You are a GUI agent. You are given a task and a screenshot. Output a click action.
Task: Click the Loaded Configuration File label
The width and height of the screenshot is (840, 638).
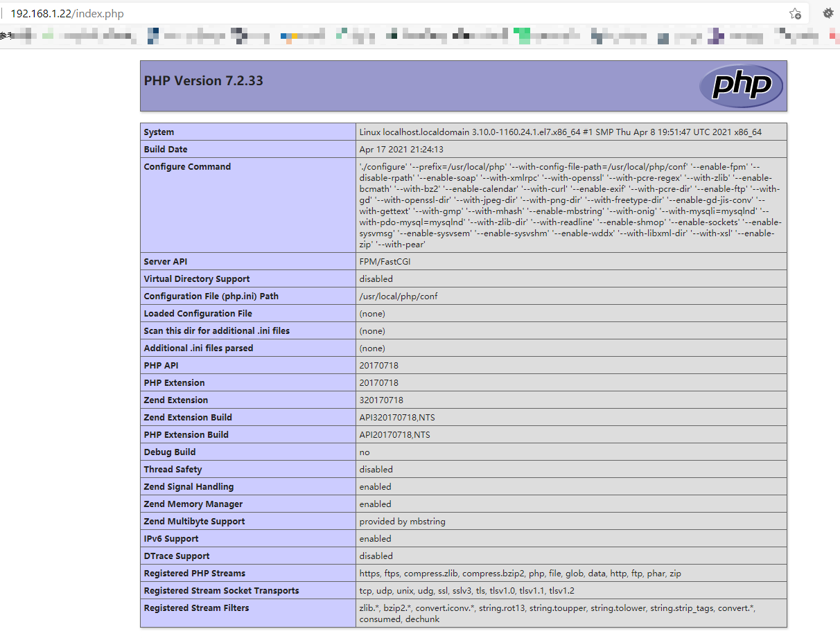click(198, 314)
